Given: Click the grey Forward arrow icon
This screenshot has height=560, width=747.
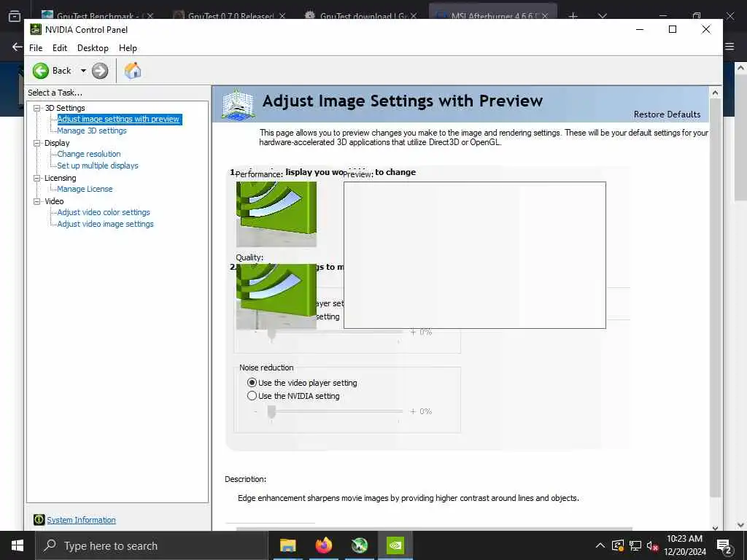Looking at the screenshot, I should 99,71.
